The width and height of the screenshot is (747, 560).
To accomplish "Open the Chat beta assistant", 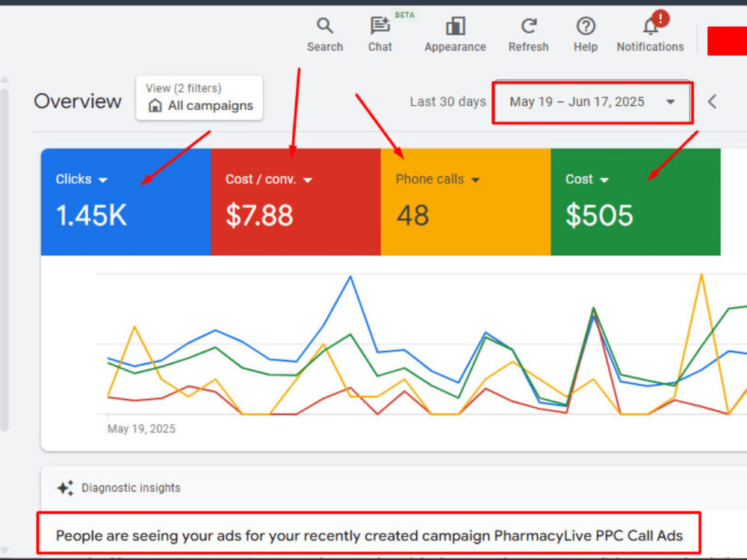I will (x=380, y=35).
